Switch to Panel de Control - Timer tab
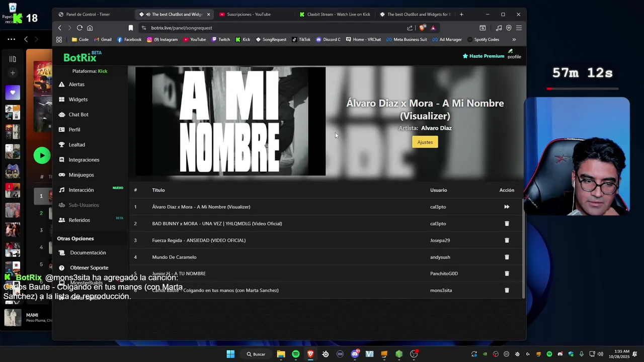Screen dimensions: 644x362 [x=88, y=14]
